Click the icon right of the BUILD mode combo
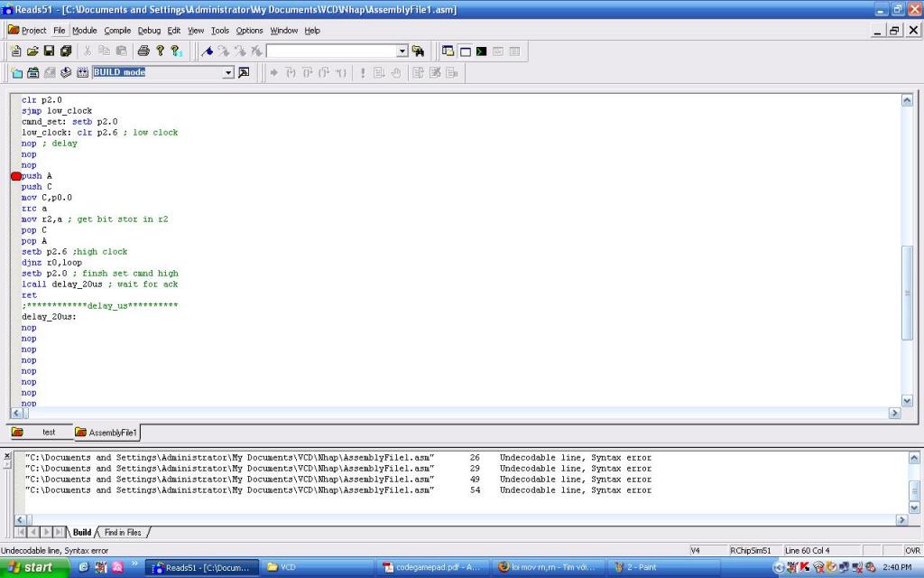The height and width of the screenshot is (578, 924). pos(244,72)
